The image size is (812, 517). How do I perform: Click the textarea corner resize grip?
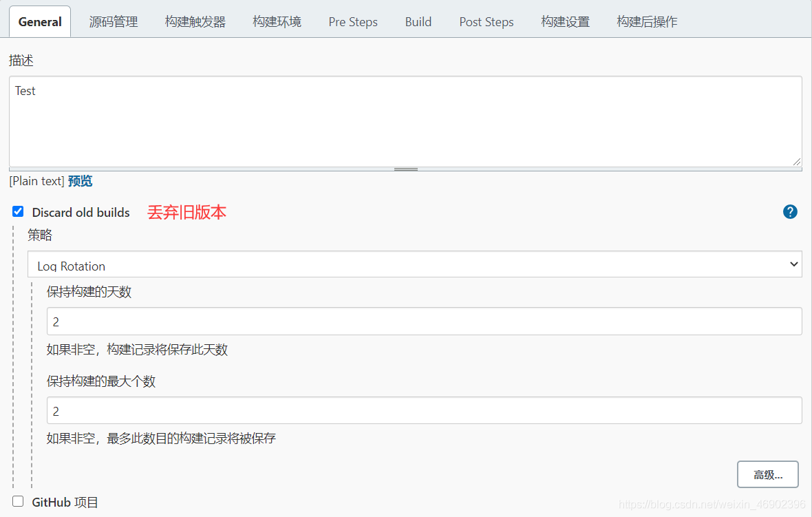pos(797,162)
